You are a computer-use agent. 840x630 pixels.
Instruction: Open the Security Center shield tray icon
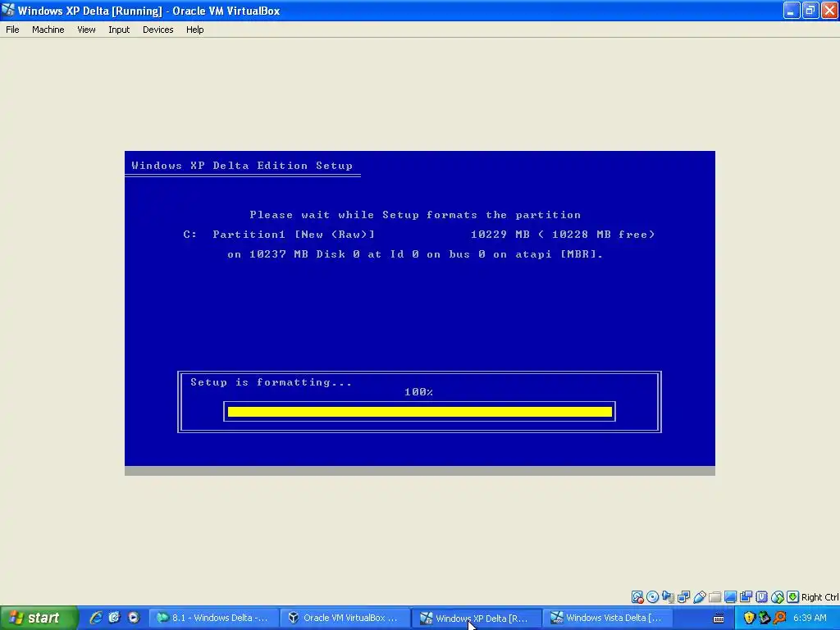click(x=749, y=619)
